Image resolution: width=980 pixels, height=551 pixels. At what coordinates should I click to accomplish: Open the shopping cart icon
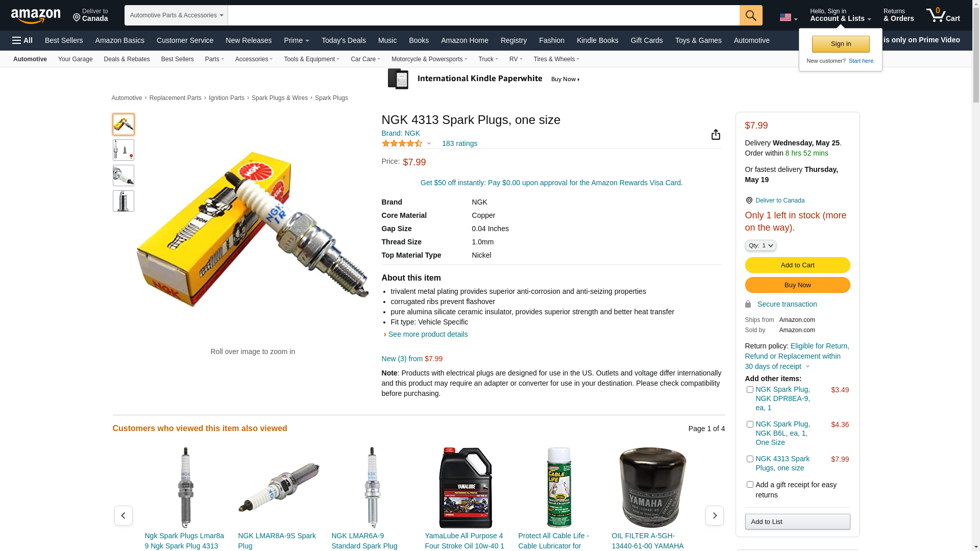coord(943,15)
